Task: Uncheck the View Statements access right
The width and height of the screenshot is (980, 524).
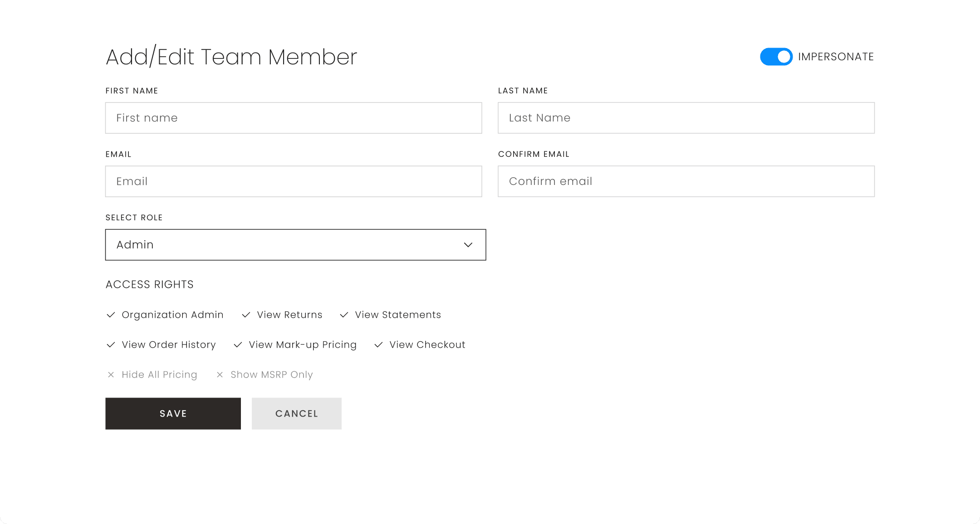Action: 397,315
